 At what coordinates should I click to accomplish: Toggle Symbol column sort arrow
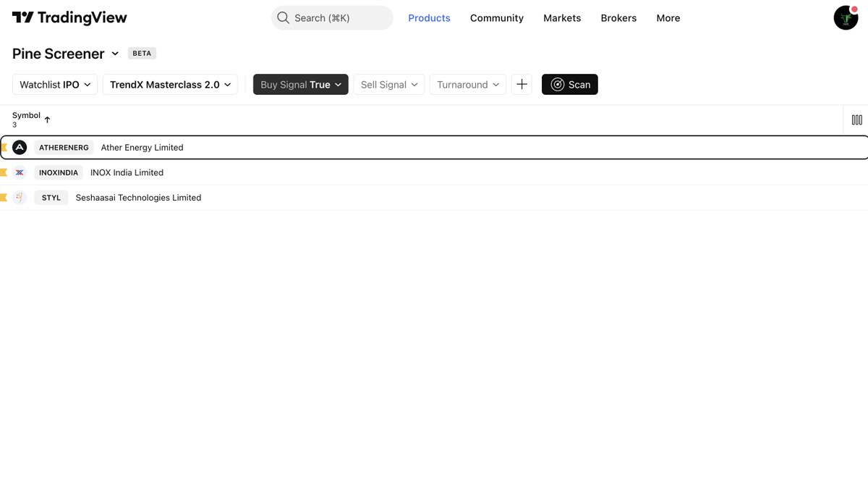tap(47, 119)
